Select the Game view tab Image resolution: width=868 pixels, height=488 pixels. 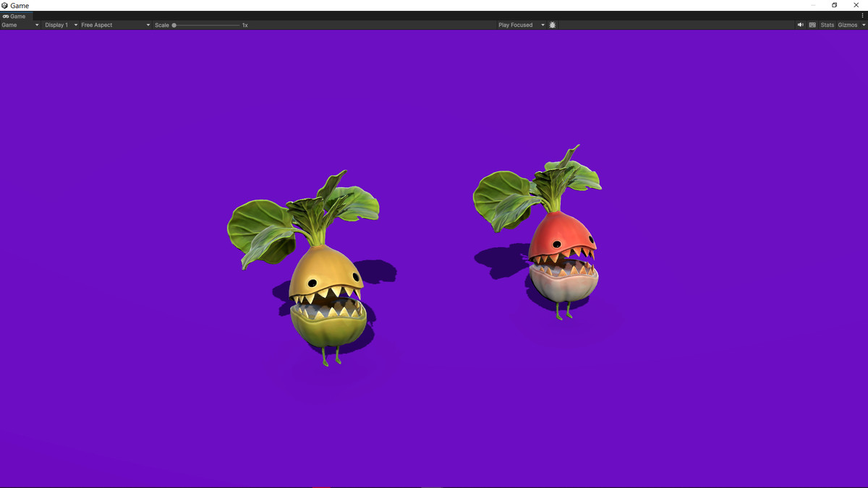click(x=14, y=16)
